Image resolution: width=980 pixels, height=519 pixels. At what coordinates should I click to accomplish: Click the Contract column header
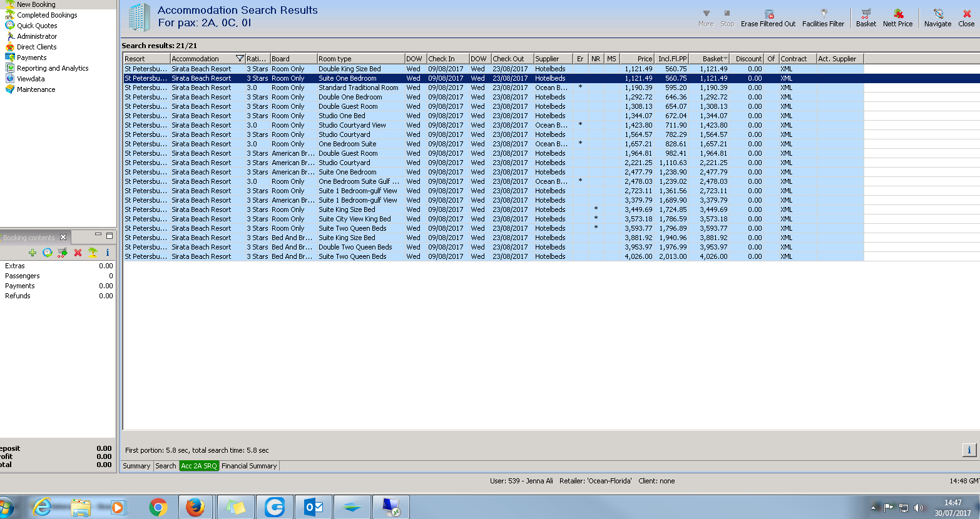[798, 59]
